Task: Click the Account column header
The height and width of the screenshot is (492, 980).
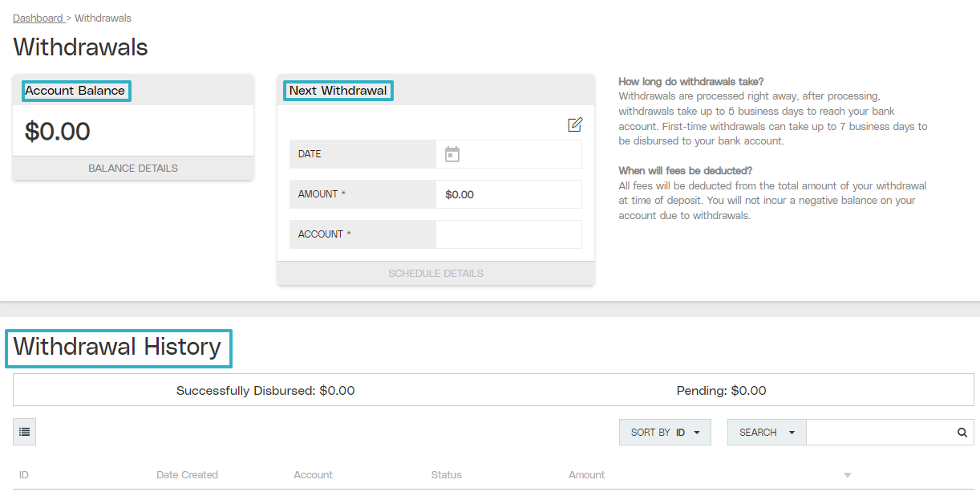Action: [313, 474]
